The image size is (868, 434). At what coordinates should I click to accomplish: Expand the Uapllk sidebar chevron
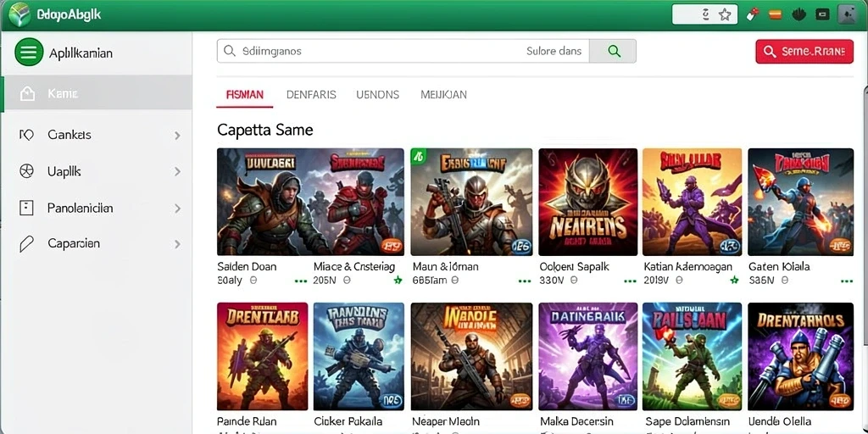pyautogui.click(x=177, y=171)
